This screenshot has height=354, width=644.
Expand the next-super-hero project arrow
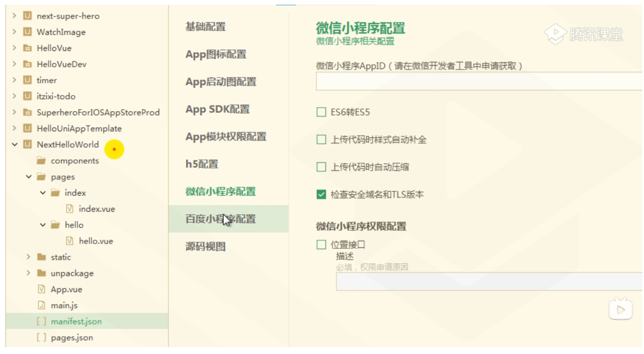pyautogui.click(x=14, y=16)
